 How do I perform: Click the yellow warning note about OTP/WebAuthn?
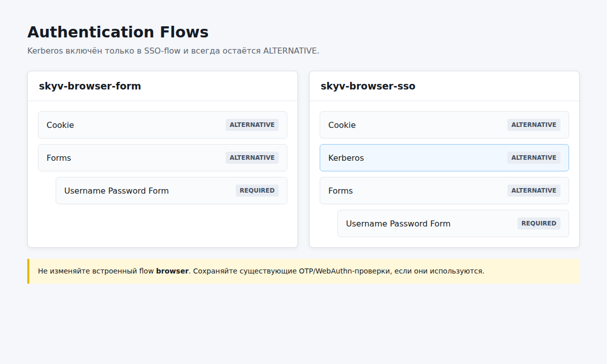click(303, 271)
